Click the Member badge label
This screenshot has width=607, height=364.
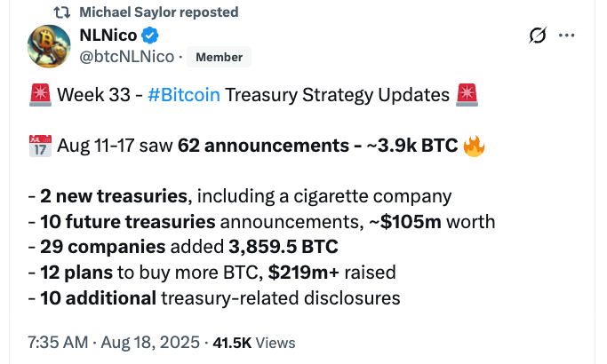pos(219,57)
